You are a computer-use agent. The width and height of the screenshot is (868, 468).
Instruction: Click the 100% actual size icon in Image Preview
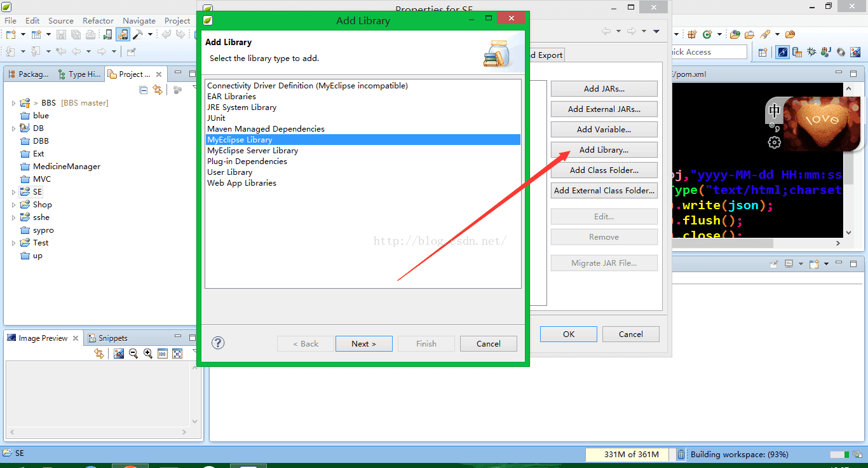pos(163,354)
